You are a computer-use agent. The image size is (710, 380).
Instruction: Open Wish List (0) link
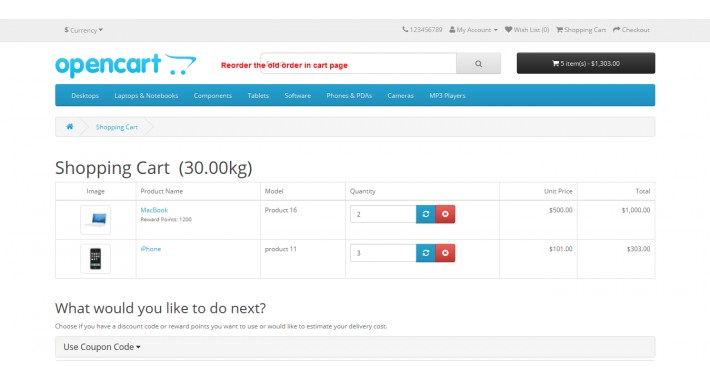(527, 29)
